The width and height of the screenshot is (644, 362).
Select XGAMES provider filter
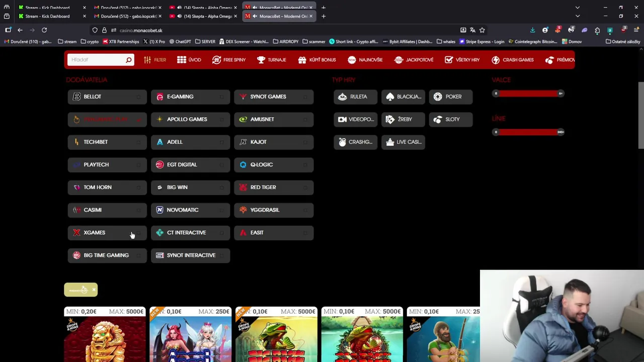click(107, 233)
